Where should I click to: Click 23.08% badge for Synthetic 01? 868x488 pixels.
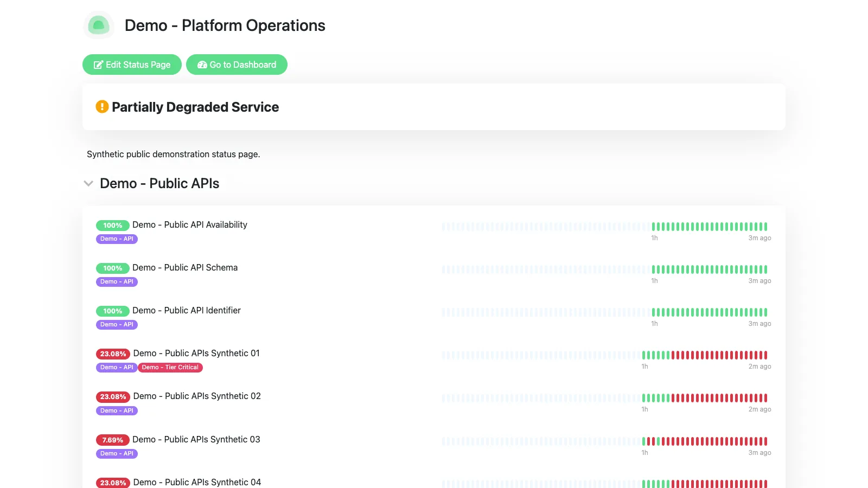pos(113,354)
